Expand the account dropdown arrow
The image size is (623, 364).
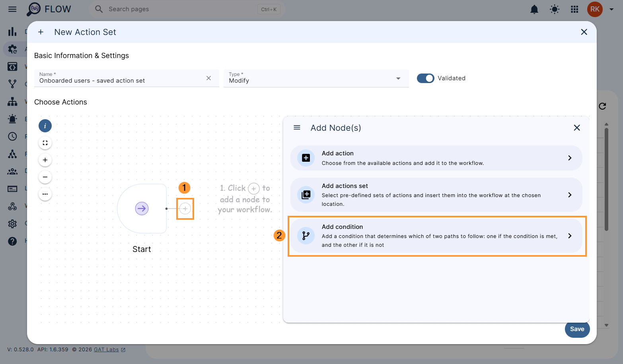[x=611, y=9]
